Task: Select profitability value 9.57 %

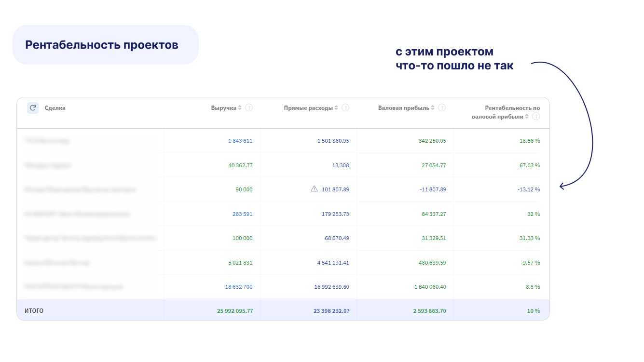Action: click(x=531, y=263)
